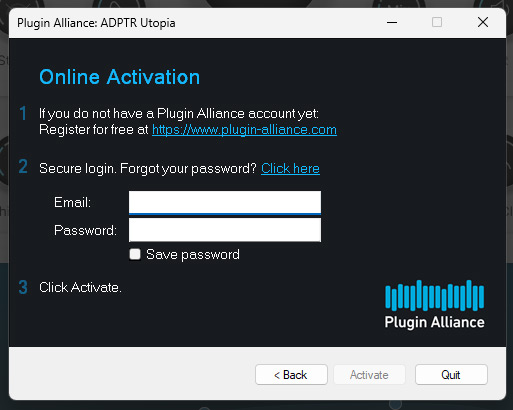Follow the 'Click here' forgot password link

coord(290,168)
